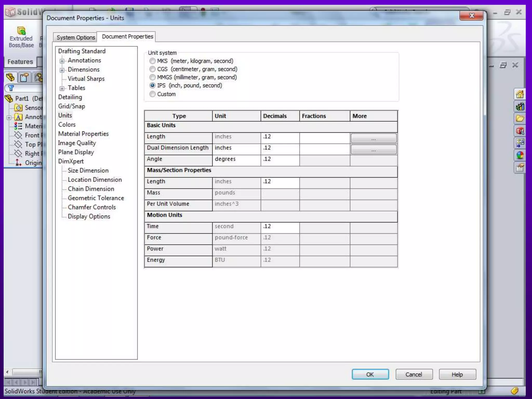
Task: Select Image Quality in the properties list
Action: click(77, 143)
